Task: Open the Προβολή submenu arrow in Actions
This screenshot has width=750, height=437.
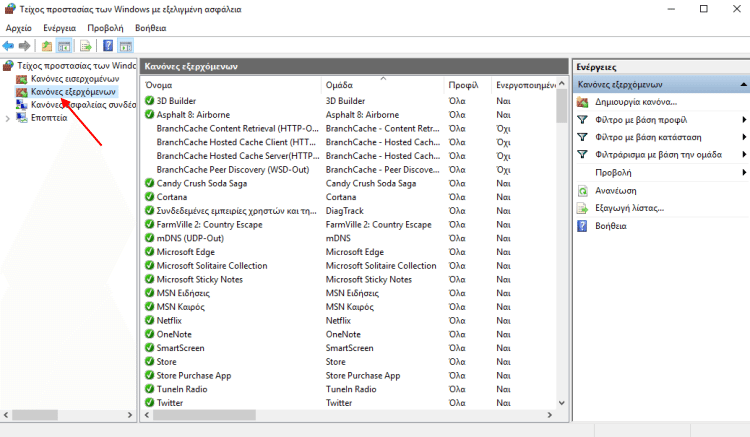Action: 744,172
